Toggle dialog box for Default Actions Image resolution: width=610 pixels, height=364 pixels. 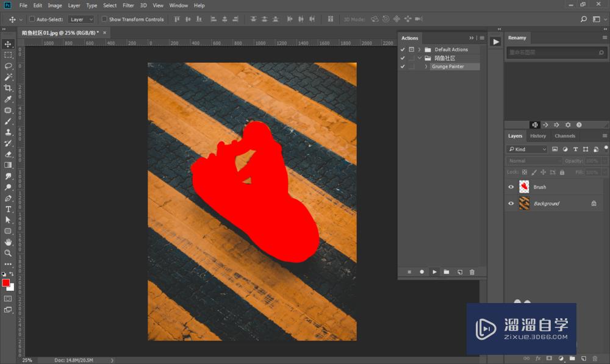click(x=411, y=49)
